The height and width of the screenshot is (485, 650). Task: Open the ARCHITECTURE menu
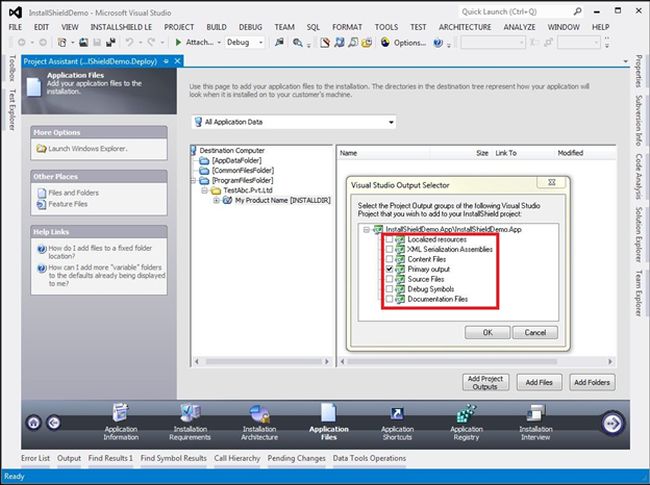click(x=465, y=27)
